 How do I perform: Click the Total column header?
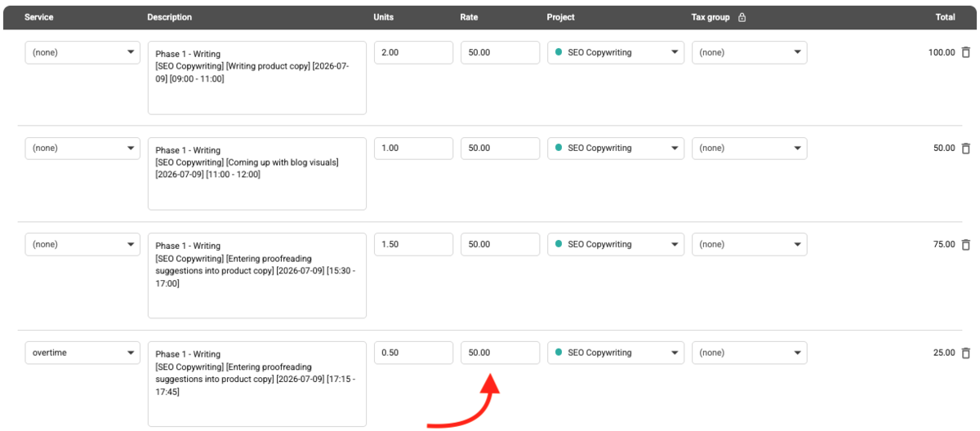click(946, 17)
